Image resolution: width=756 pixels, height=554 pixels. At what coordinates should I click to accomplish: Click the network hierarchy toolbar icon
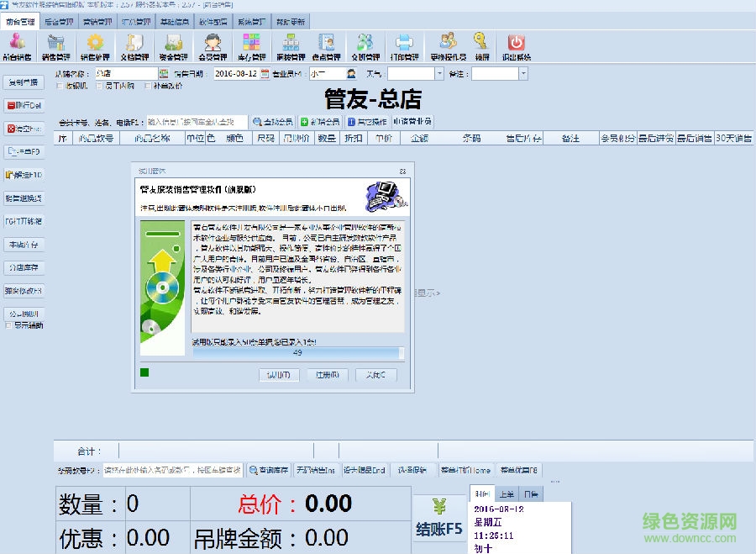291,46
